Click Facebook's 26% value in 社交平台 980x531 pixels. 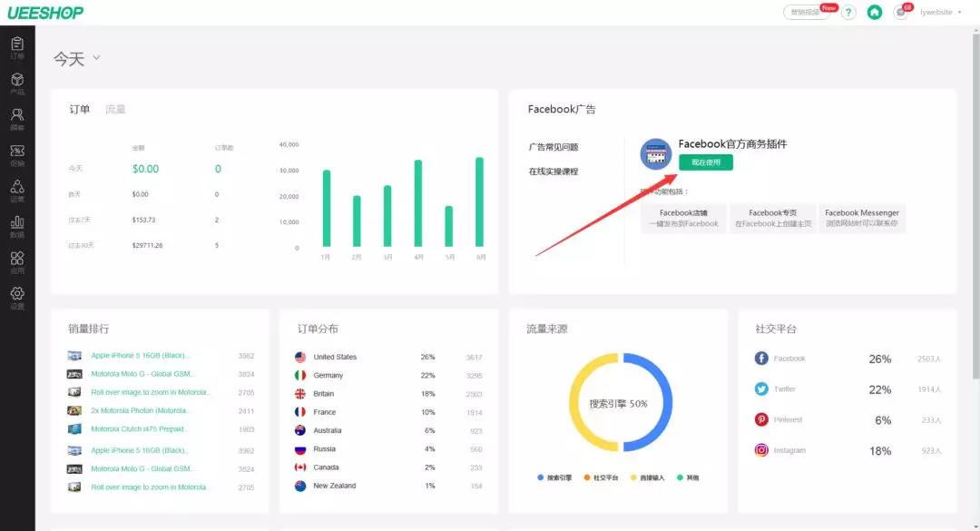pos(880,359)
